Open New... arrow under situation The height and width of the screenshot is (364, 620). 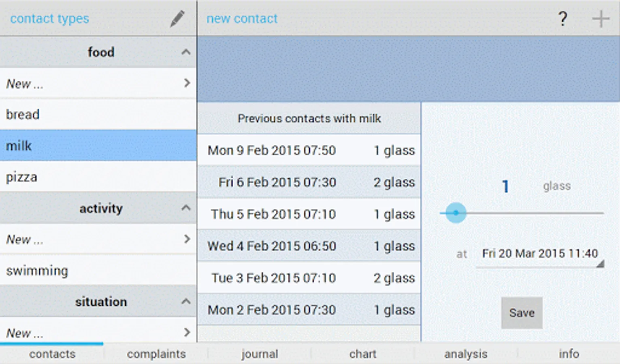pyautogui.click(x=187, y=332)
